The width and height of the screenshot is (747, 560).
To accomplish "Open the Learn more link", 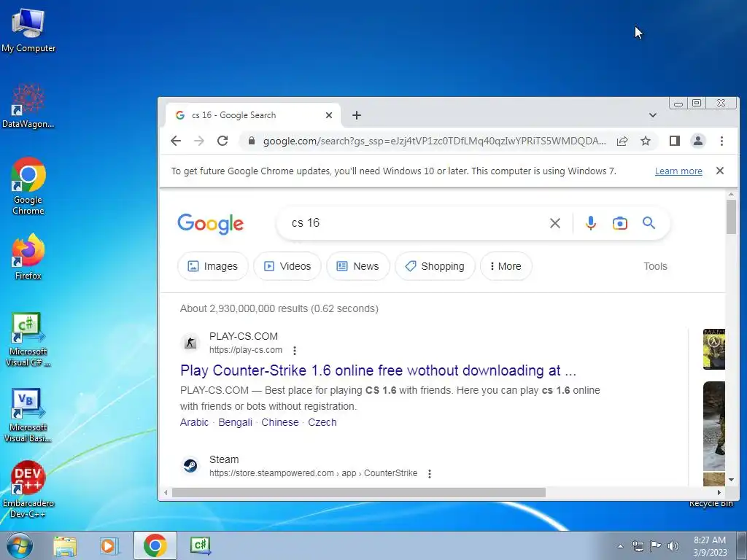I will (678, 171).
